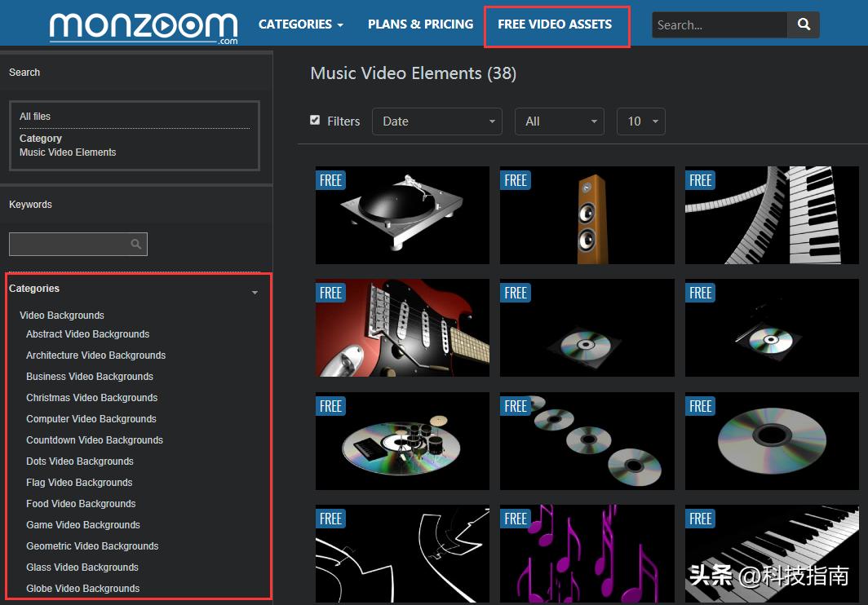Open Free Video Assets tab

tap(555, 24)
